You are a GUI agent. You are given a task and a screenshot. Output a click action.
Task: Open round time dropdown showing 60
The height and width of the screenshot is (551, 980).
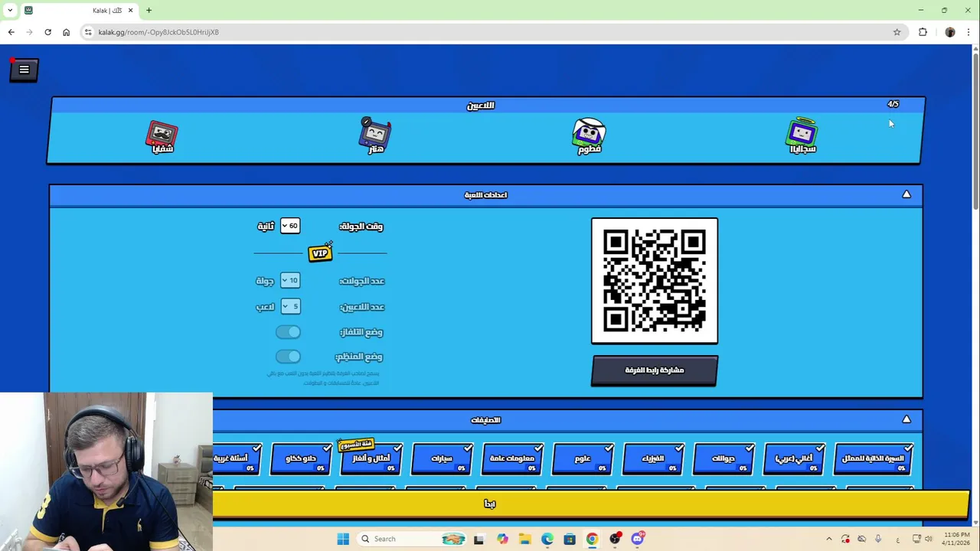[x=289, y=226]
